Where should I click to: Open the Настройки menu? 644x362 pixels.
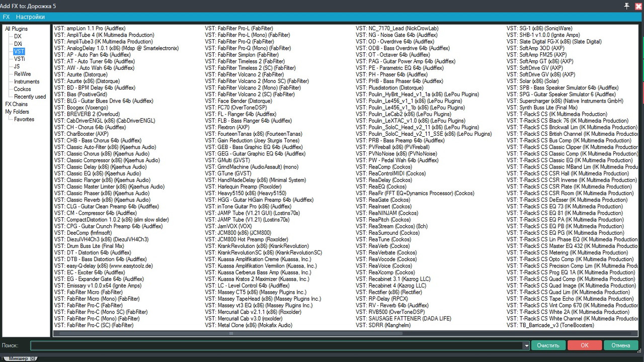[x=30, y=17]
